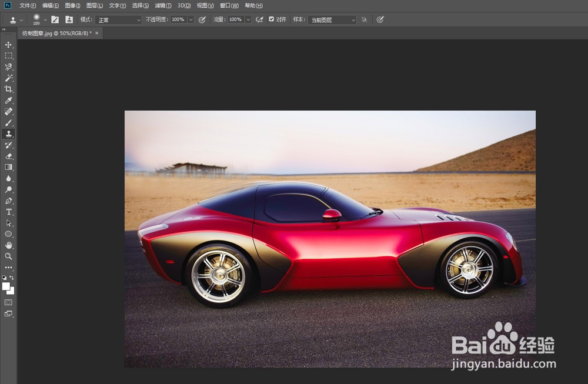Open the 窗口(W) menu
588x384 pixels.
click(229, 6)
